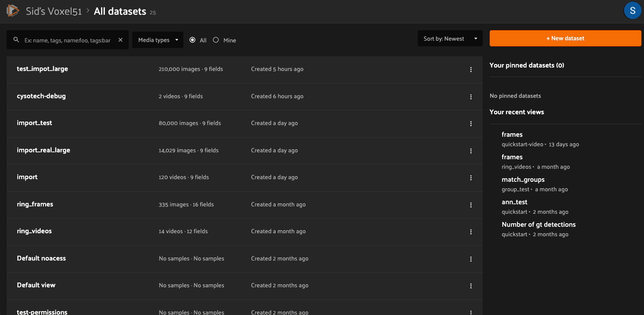Open kebab menu for test_impot_large dataset
The image size is (644, 315).
coord(471,70)
